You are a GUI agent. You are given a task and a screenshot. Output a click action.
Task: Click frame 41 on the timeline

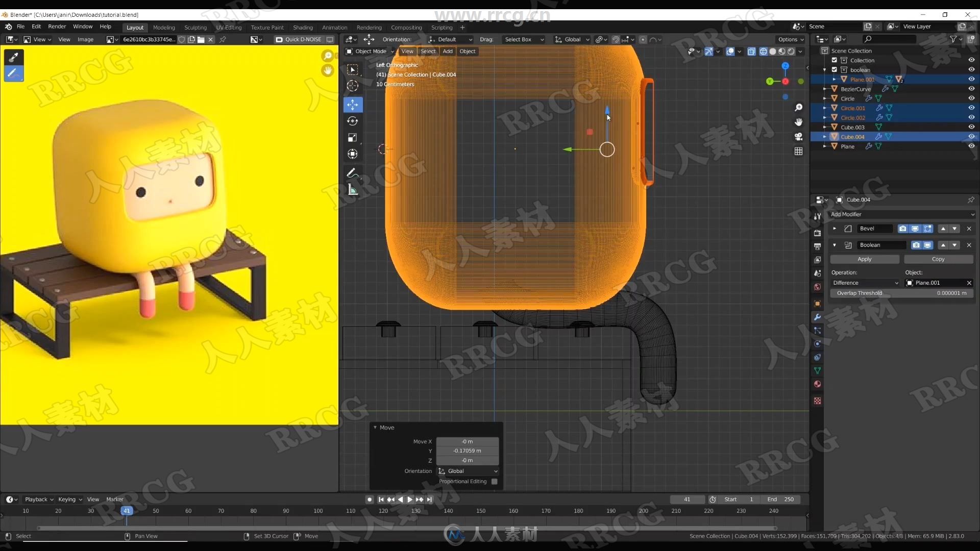tap(127, 511)
